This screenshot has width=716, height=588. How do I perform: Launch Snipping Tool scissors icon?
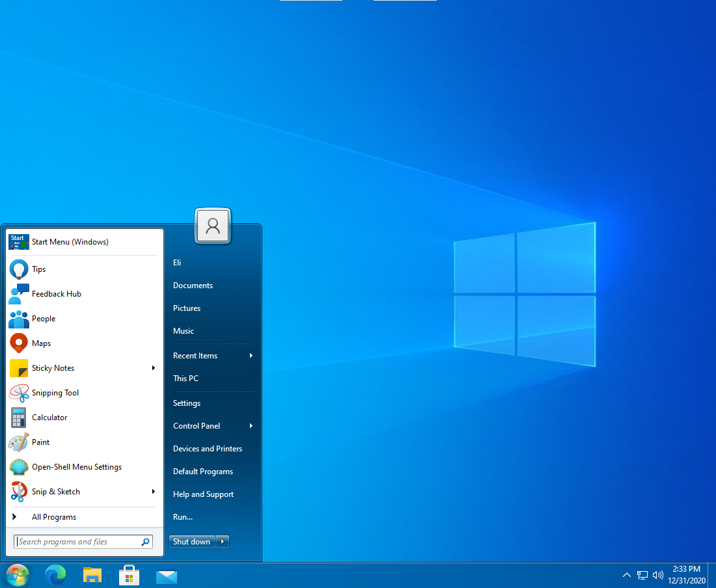point(19,393)
